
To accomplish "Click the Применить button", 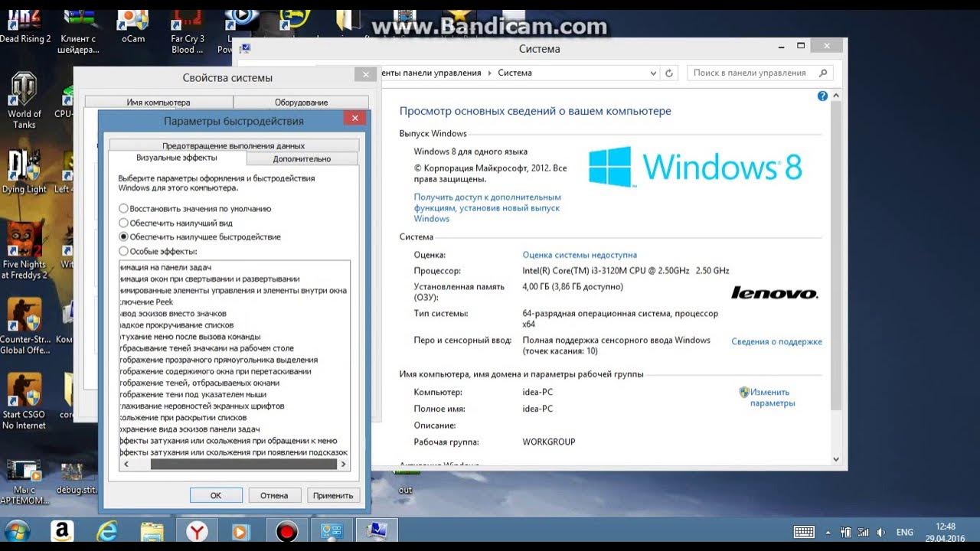I will click(333, 495).
